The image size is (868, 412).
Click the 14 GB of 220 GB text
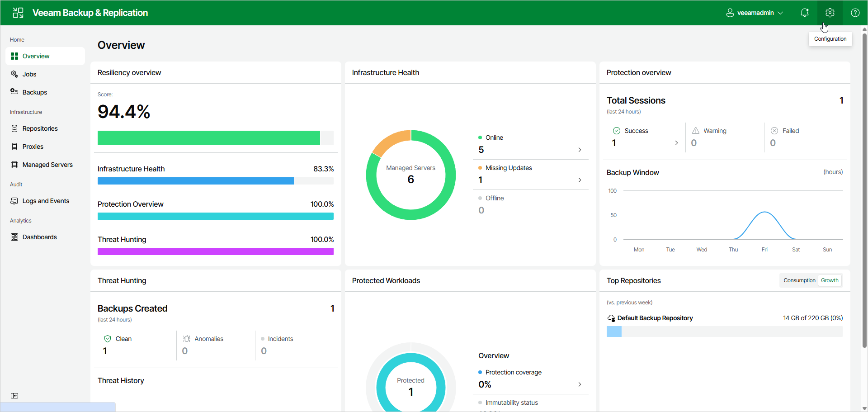(813, 318)
